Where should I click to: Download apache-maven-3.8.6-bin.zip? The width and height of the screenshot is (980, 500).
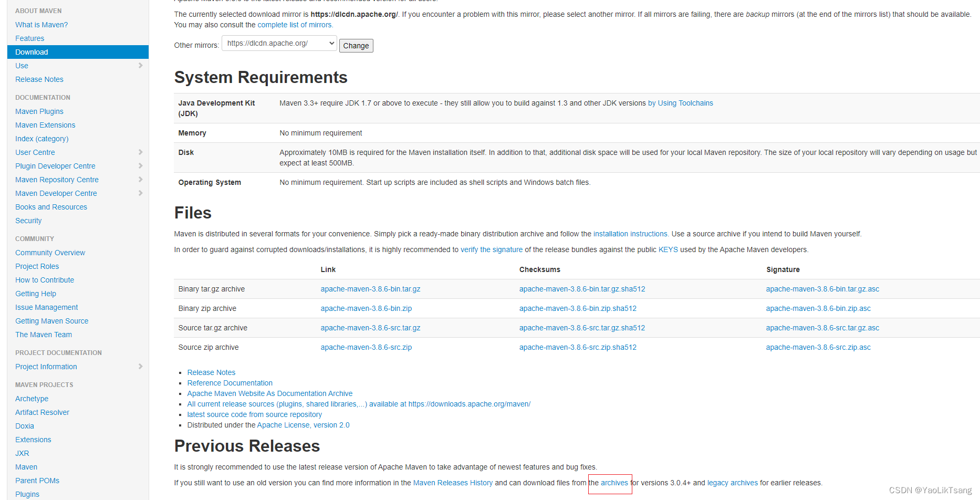point(367,308)
